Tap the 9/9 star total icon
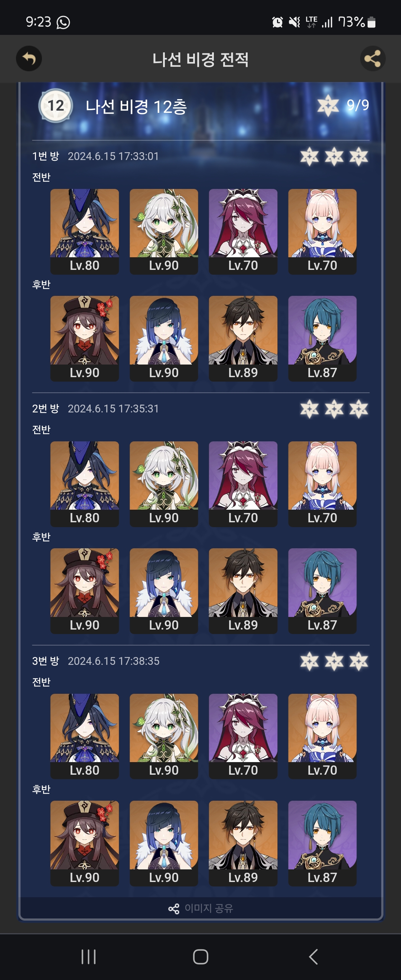The image size is (401, 980). point(327,105)
